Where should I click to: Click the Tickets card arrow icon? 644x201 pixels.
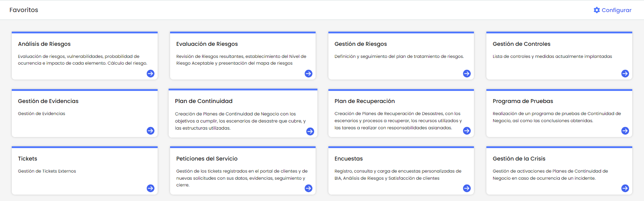pos(151,188)
